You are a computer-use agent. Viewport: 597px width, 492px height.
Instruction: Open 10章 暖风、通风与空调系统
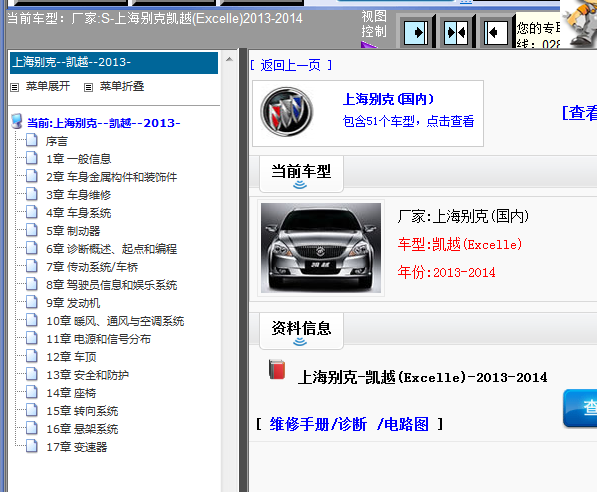pyautogui.click(x=115, y=321)
